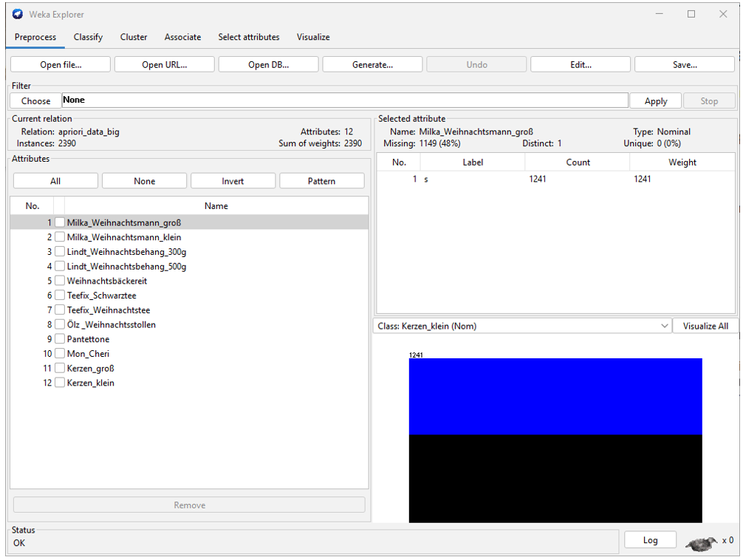The height and width of the screenshot is (560, 743).
Task: Open the Visualize tab
Action: pos(313,37)
